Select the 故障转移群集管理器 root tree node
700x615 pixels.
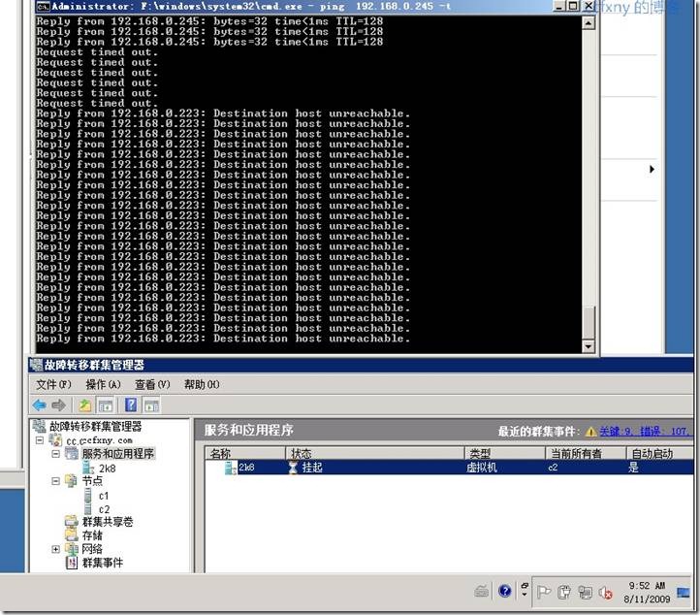(x=96, y=427)
